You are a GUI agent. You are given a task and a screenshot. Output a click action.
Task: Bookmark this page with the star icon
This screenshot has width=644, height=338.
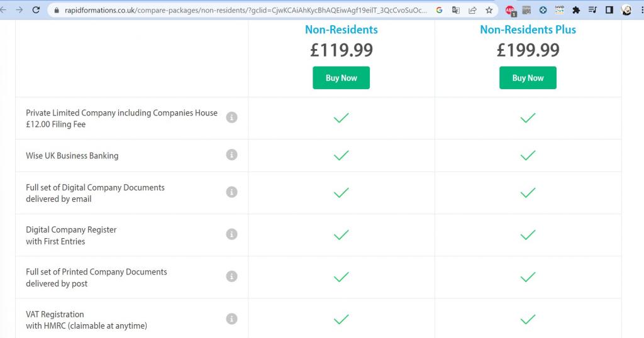coord(489,10)
